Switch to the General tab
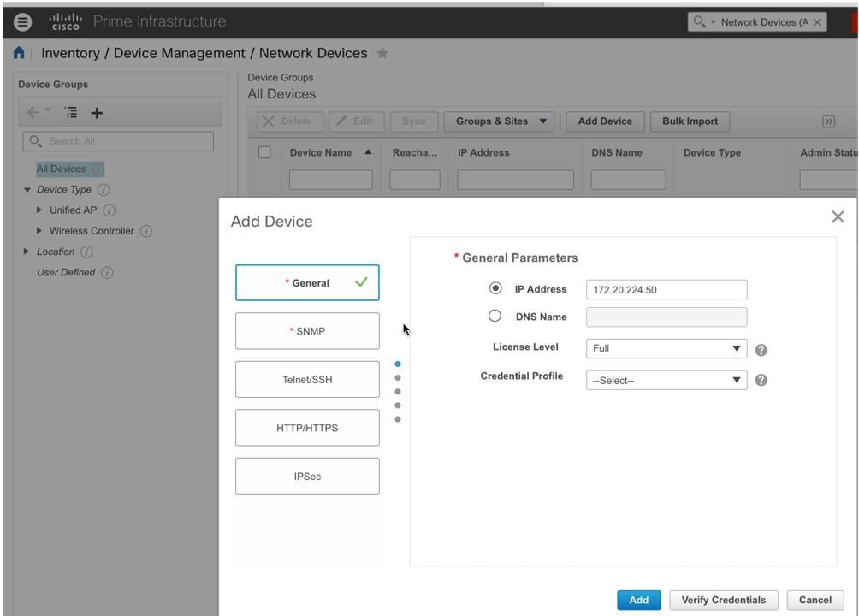 (x=307, y=283)
